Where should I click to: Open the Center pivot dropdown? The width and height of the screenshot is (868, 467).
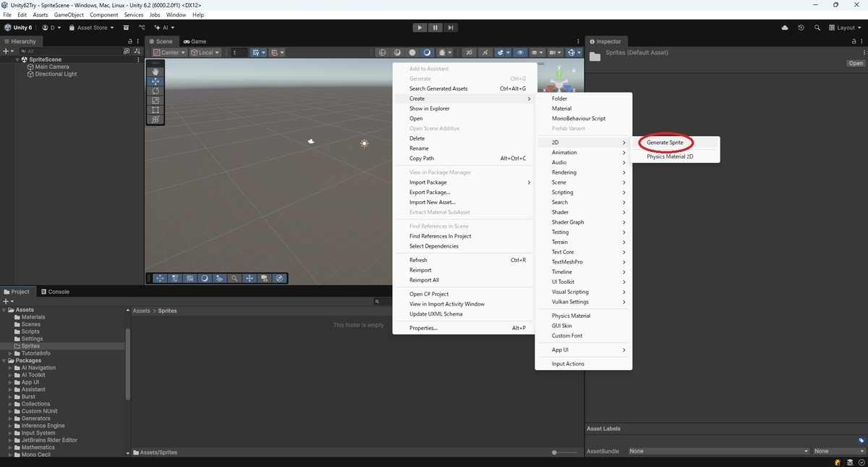[x=169, y=52]
